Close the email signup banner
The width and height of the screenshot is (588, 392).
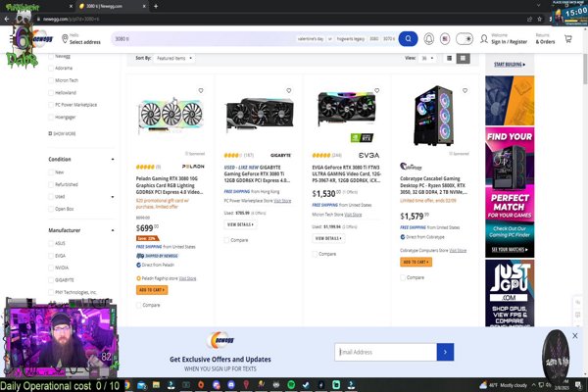tap(575, 336)
